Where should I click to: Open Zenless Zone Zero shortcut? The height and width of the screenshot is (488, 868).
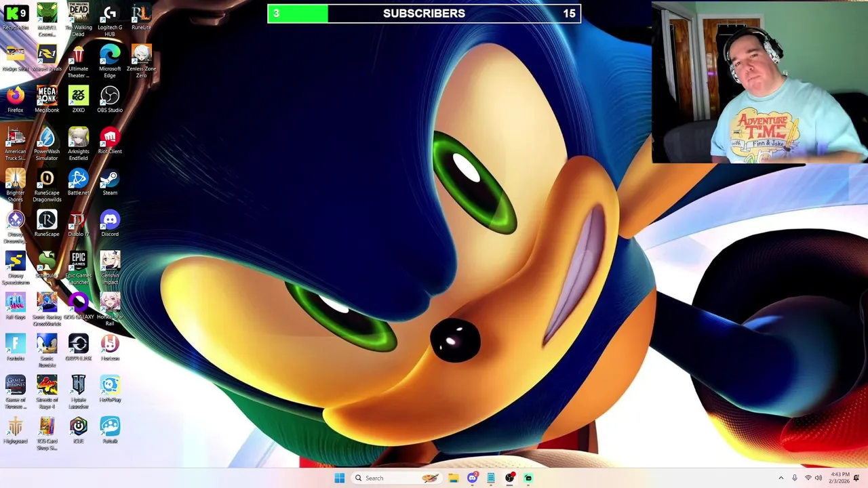pyautogui.click(x=141, y=62)
